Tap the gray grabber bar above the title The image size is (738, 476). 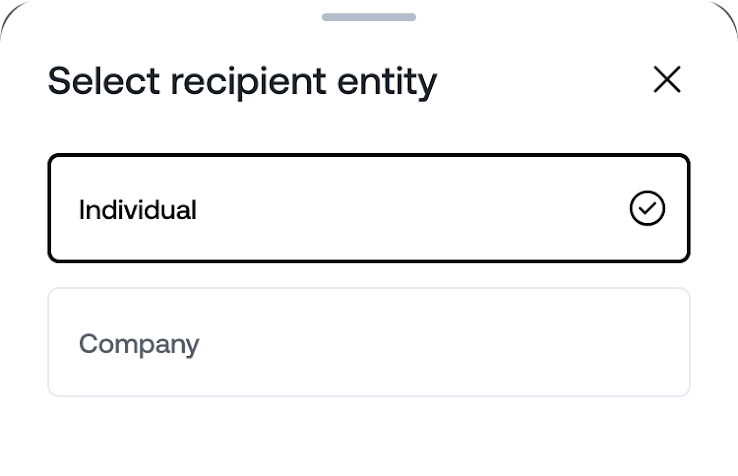click(x=369, y=17)
